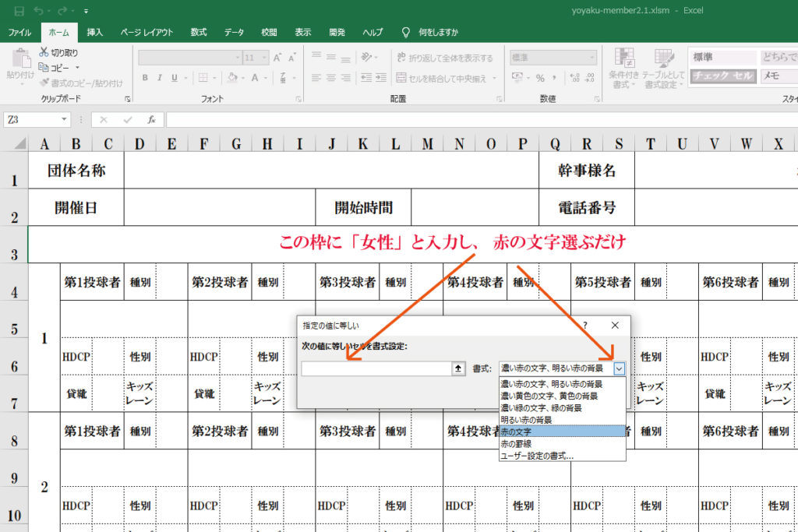
Task: Click the cell borders icon
Action: [203, 78]
